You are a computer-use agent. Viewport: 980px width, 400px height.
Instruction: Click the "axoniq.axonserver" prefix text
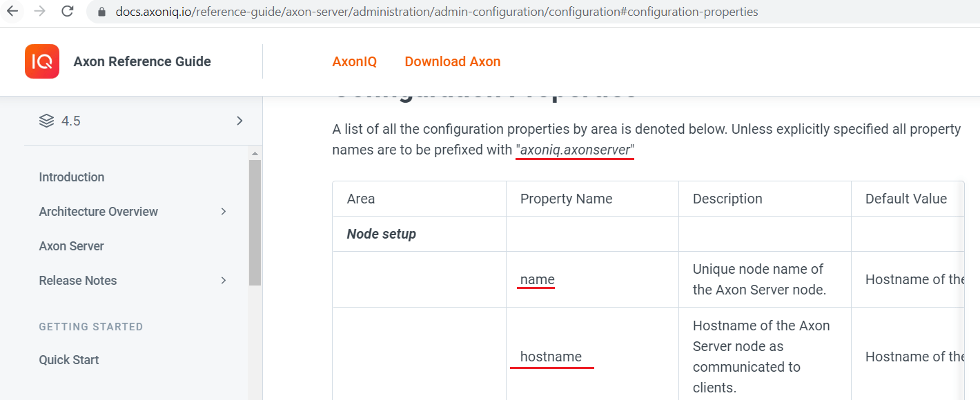575,150
